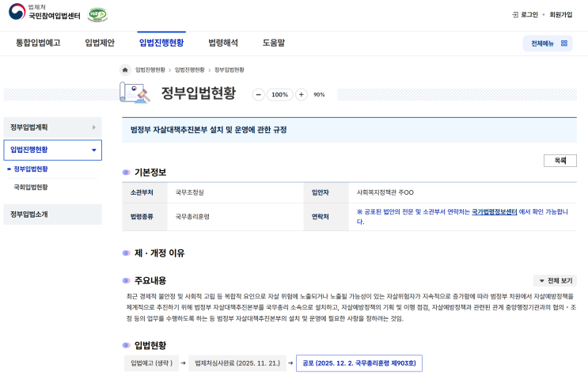Click the 입법현황 heading
Viewport: 588px width, 380px height.
pyautogui.click(x=150, y=345)
